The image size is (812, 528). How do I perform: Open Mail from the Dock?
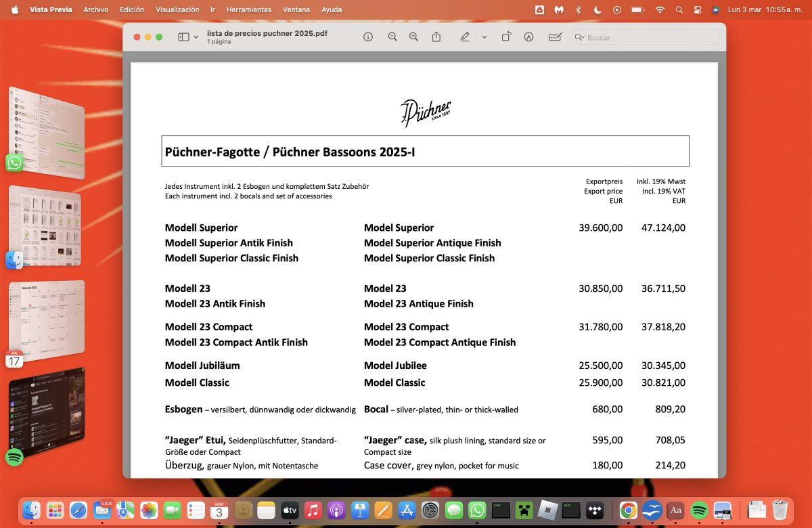point(102,510)
